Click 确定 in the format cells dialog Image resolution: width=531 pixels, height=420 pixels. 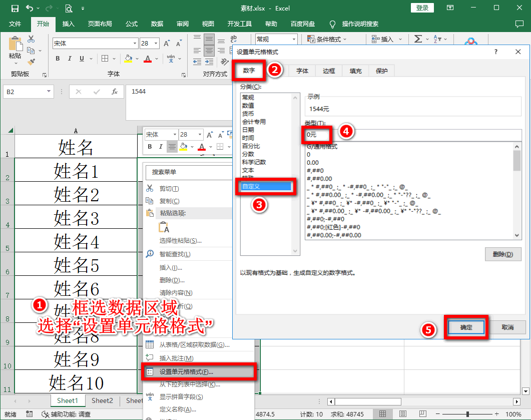tap(466, 327)
